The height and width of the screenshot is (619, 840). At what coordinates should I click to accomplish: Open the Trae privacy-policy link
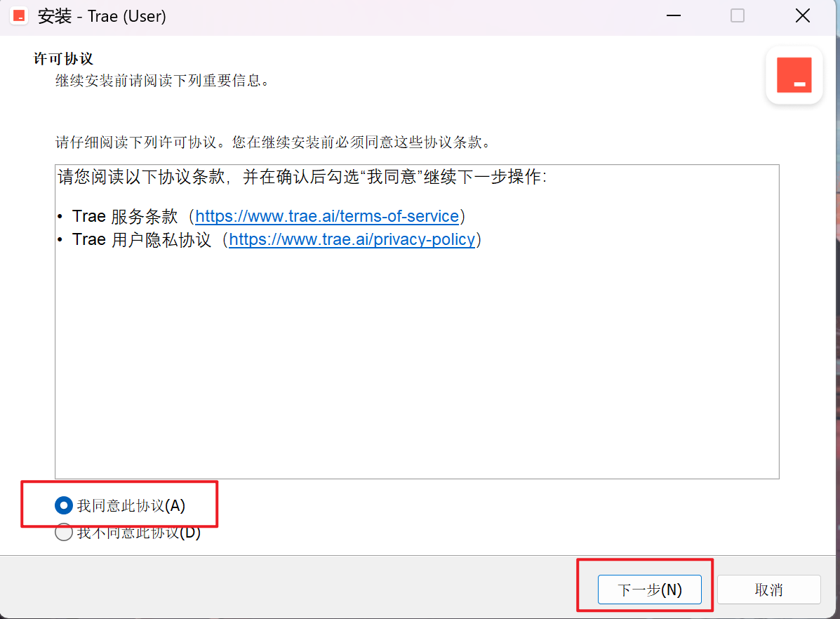[x=352, y=239]
